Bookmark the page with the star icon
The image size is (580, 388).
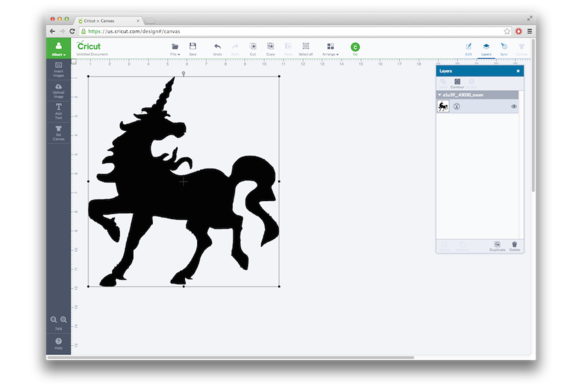pos(507,31)
